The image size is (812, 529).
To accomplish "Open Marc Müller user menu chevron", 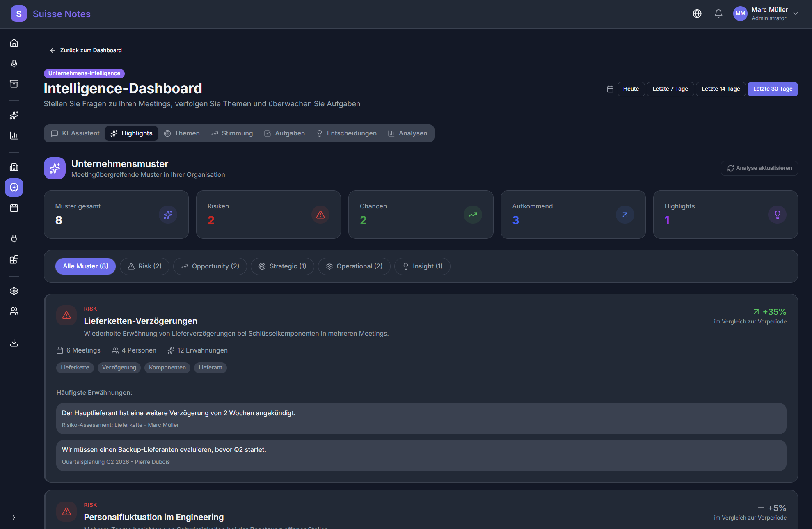I will [796, 14].
